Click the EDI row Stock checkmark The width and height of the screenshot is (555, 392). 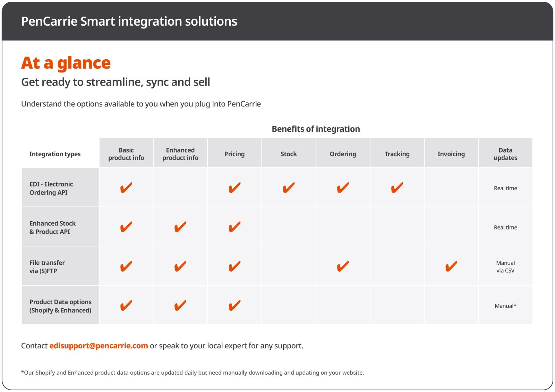tap(289, 188)
